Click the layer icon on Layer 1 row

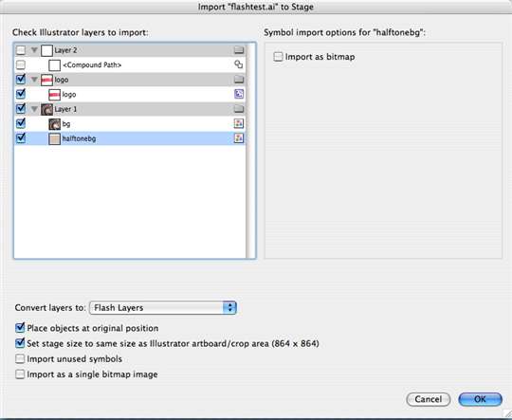point(239,109)
